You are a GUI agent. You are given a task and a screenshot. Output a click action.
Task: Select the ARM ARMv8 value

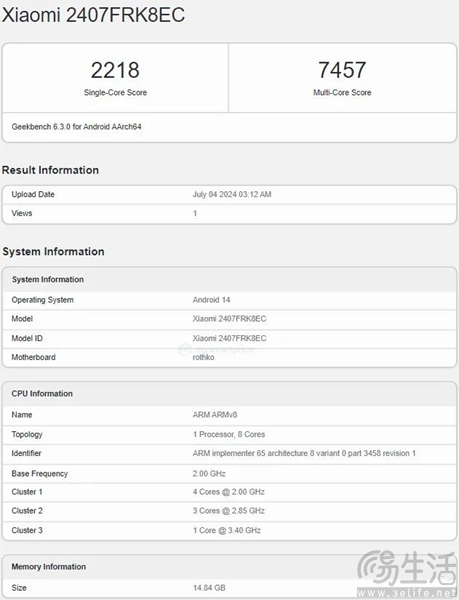[x=215, y=415]
